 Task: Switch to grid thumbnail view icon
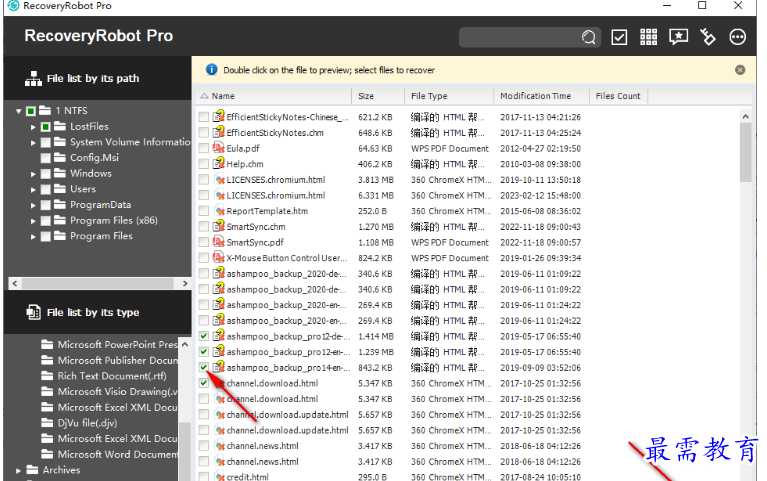tap(649, 37)
